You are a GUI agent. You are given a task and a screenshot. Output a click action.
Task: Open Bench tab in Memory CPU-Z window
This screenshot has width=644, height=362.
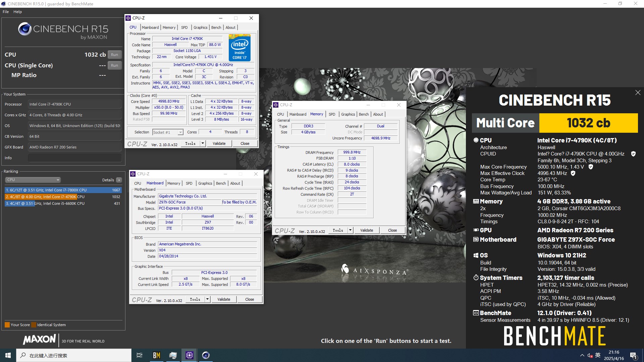click(x=364, y=114)
